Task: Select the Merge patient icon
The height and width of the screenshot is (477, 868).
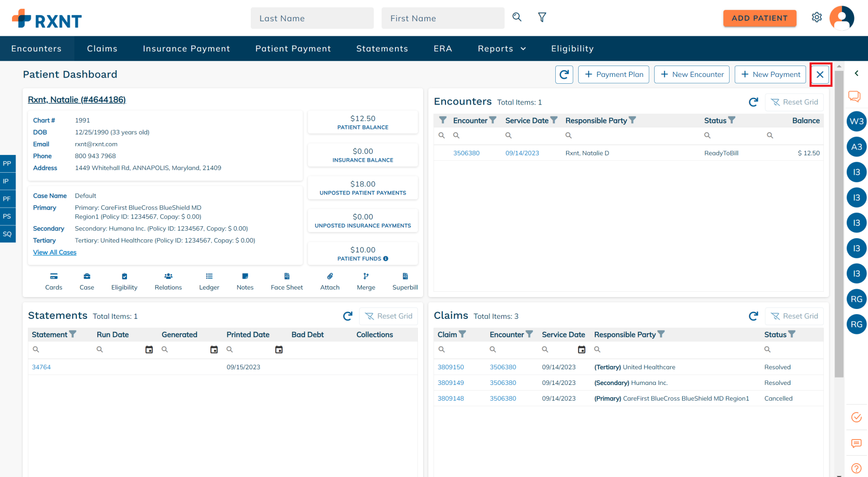Action: pyautogui.click(x=366, y=281)
